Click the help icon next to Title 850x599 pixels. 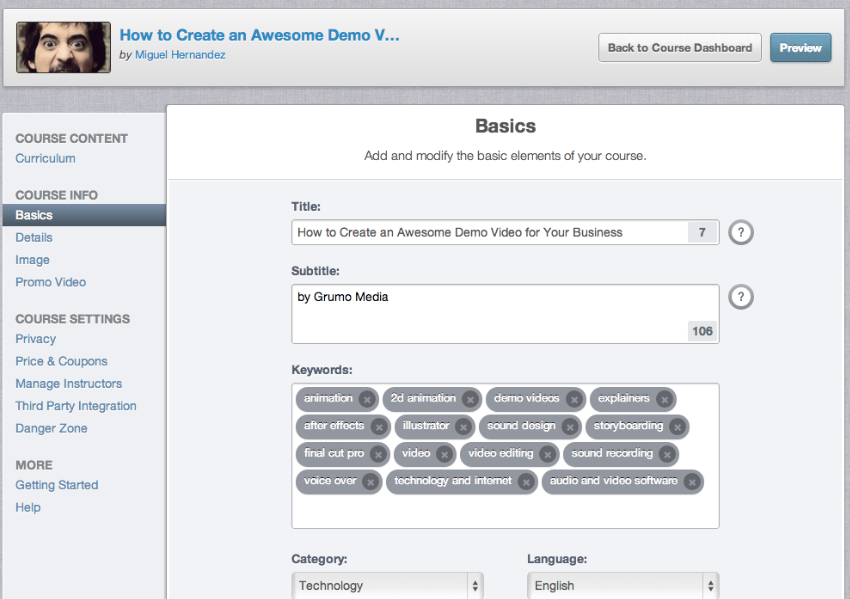740,232
